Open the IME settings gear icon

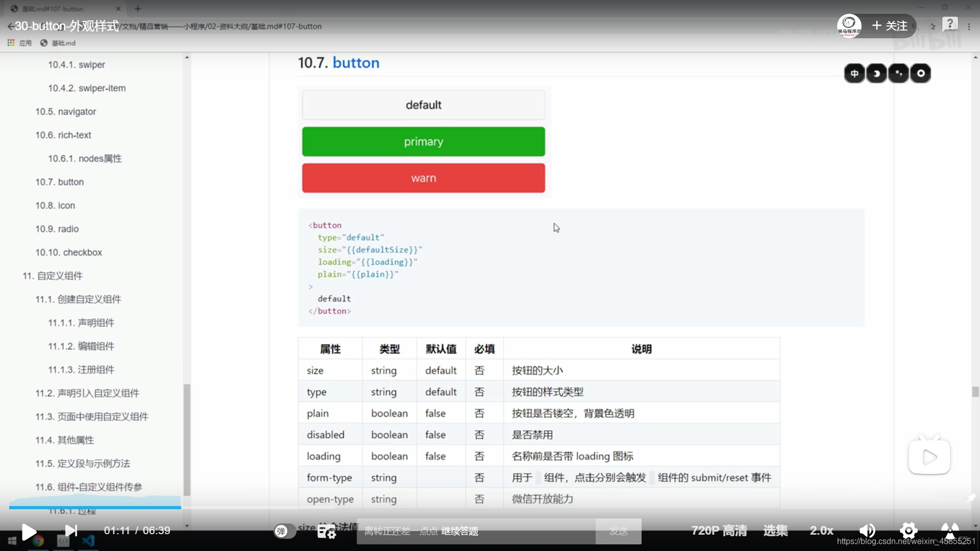pyautogui.click(x=921, y=73)
